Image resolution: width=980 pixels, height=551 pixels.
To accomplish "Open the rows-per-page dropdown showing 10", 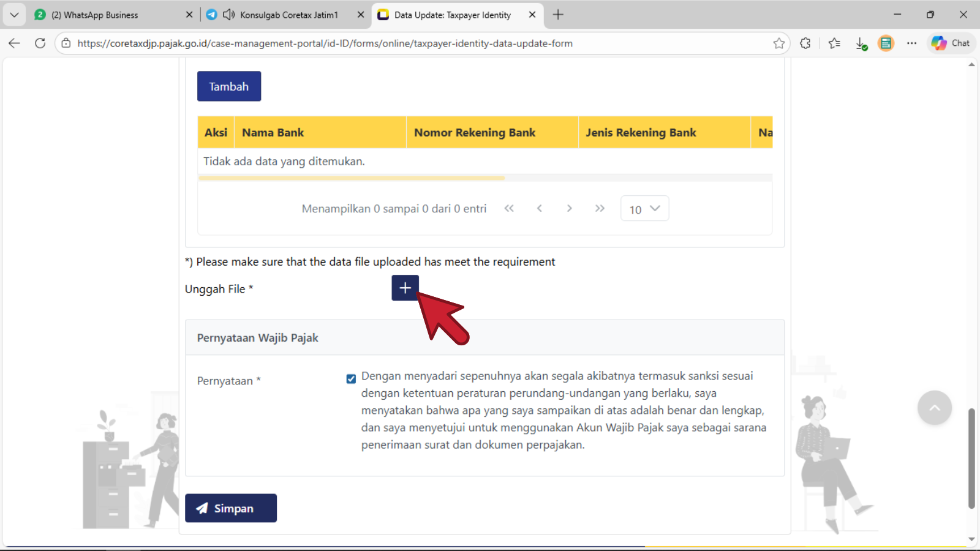I will tap(644, 209).
